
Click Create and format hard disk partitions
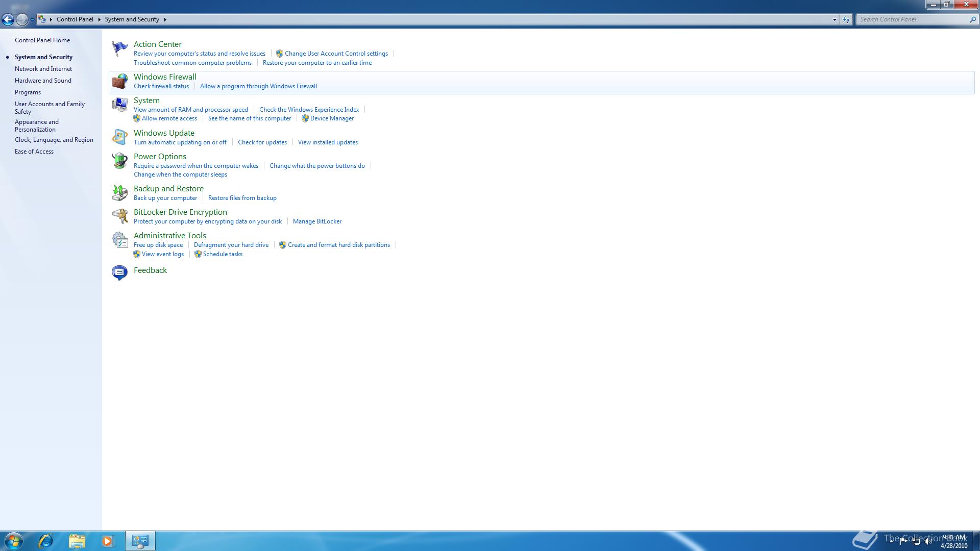(339, 245)
